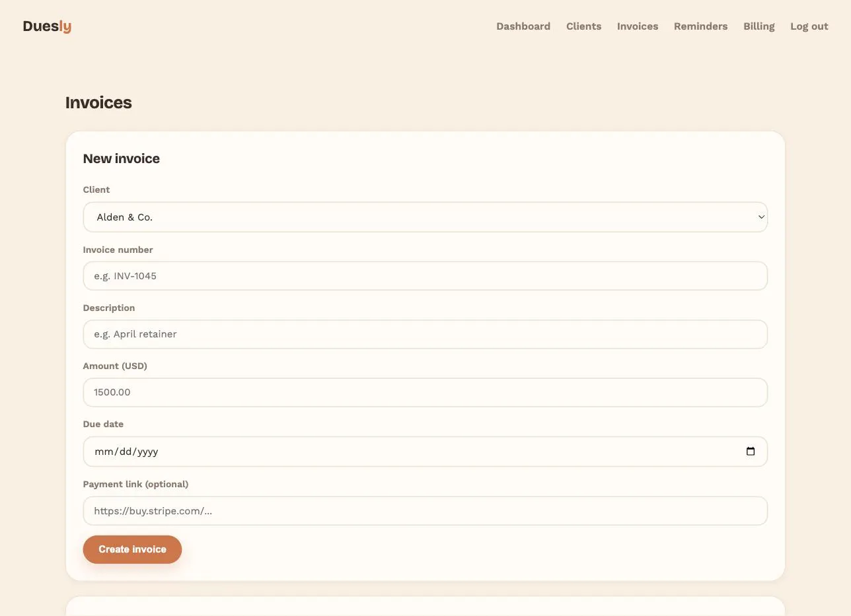Viewport: 851px width, 616px height.
Task: Select the Amount (USD) input
Action: 425,392
